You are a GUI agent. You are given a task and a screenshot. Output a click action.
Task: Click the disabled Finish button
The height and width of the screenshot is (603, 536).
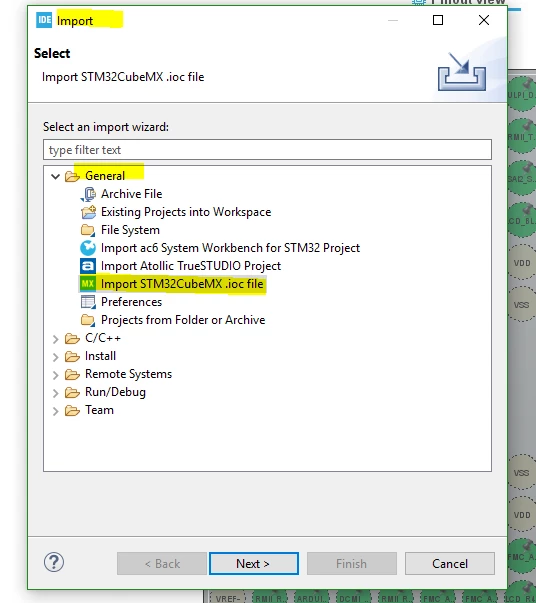click(x=351, y=564)
